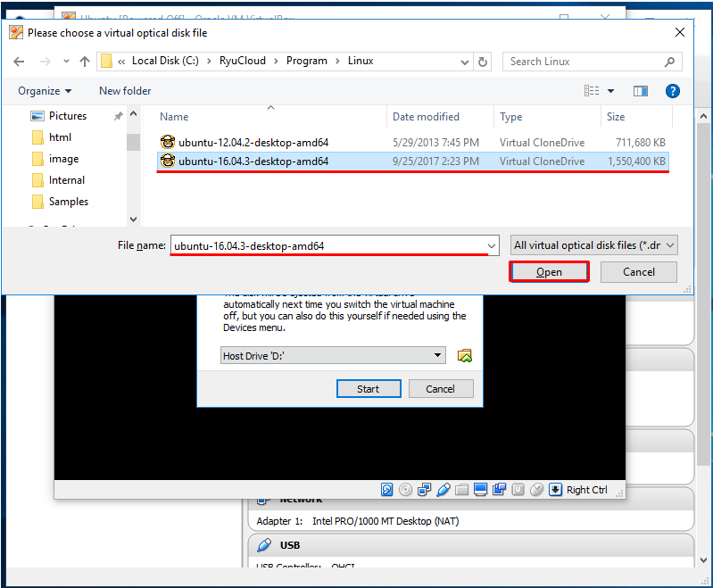Open the view options dropdown arrow
713x588 pixels.
pyautogui.click(x=610, y=91)
